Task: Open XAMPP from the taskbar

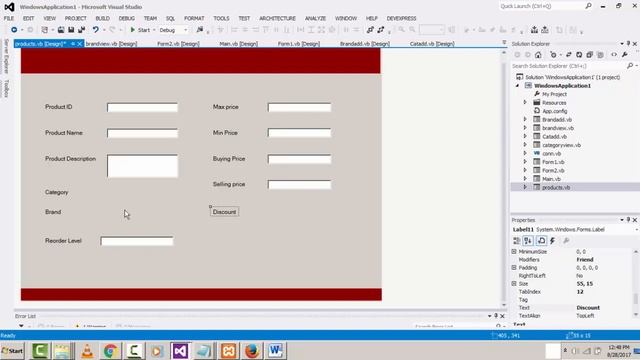Action: (229, 351)
